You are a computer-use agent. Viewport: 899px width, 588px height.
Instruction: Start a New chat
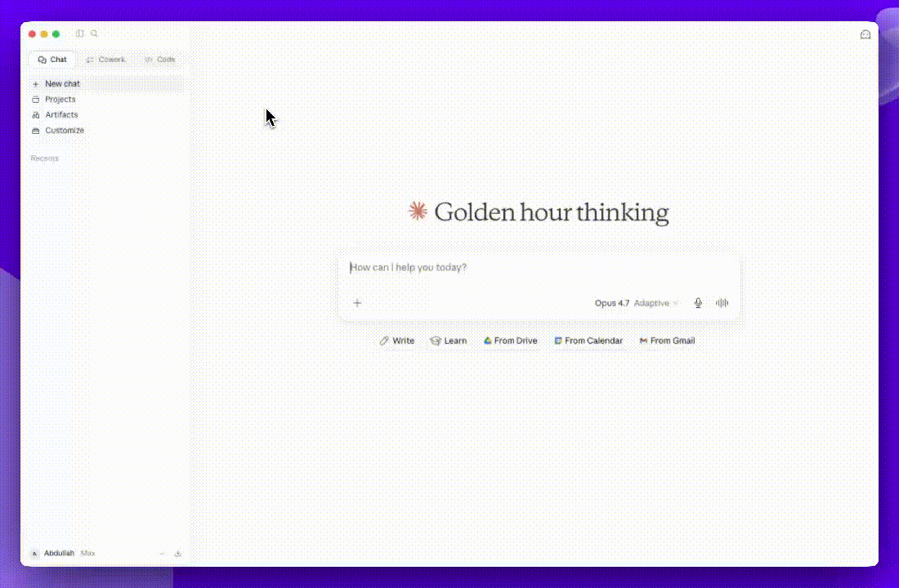click(106, 83)
